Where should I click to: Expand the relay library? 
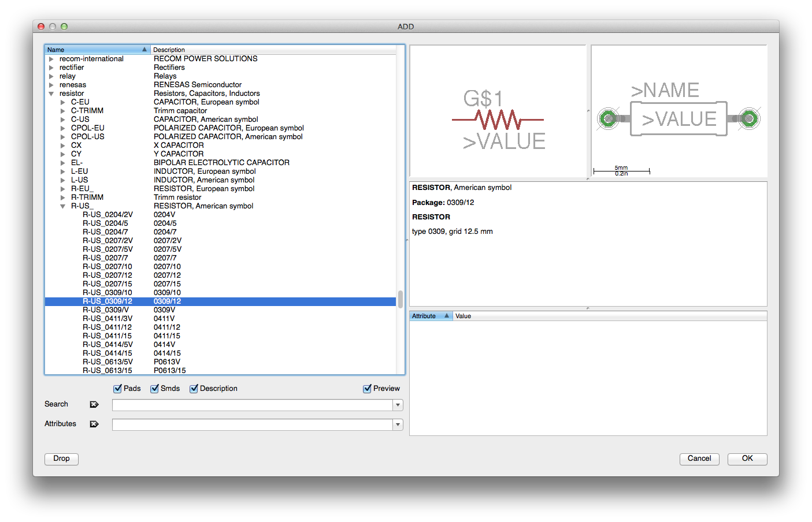point(51,76)
